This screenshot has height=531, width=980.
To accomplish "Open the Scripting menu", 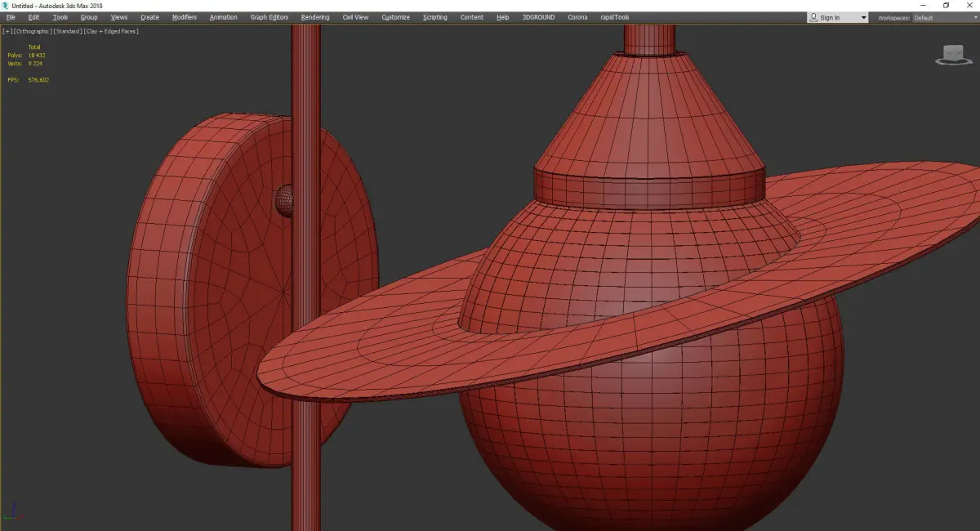I will click(x=435, y=17).
